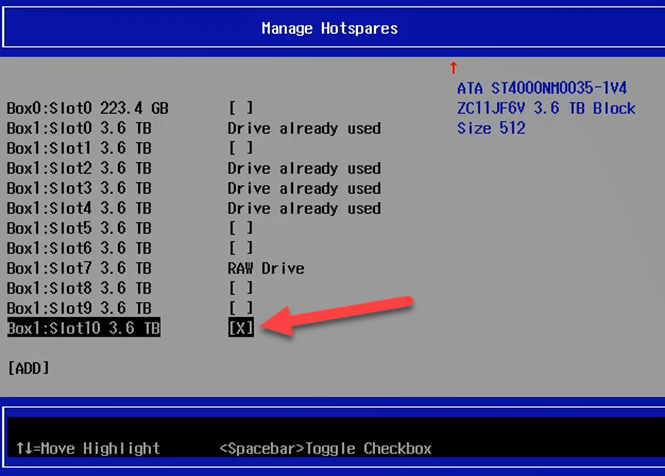This screenshot has height=476, width=665.
Task: Uncheck the [X] box for Box1:Slot10
Action: click(x=240, y=328)
